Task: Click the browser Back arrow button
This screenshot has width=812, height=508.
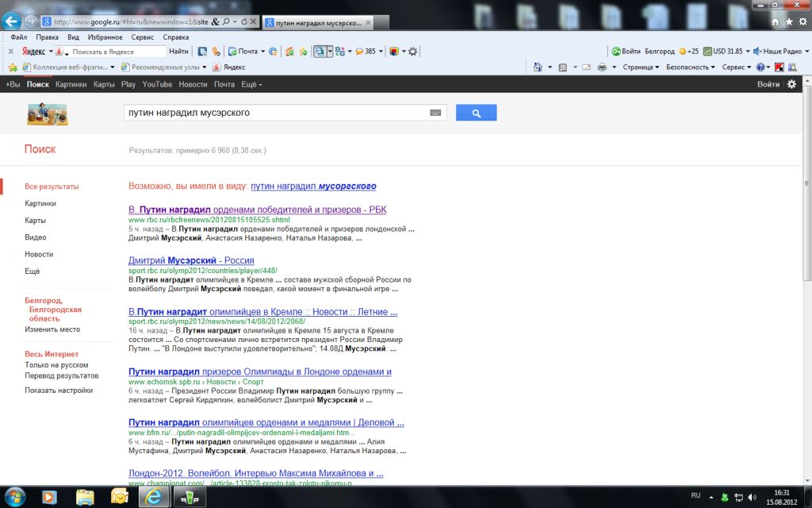Action: (x=12, y=21)
